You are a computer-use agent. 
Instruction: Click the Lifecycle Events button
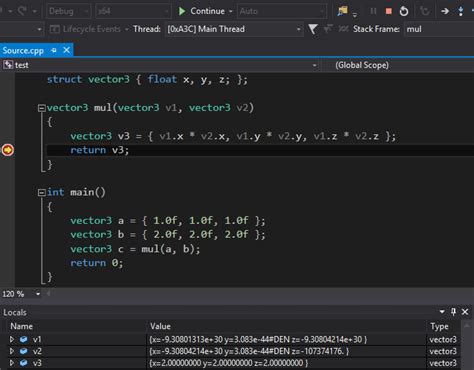pos(89,29)
